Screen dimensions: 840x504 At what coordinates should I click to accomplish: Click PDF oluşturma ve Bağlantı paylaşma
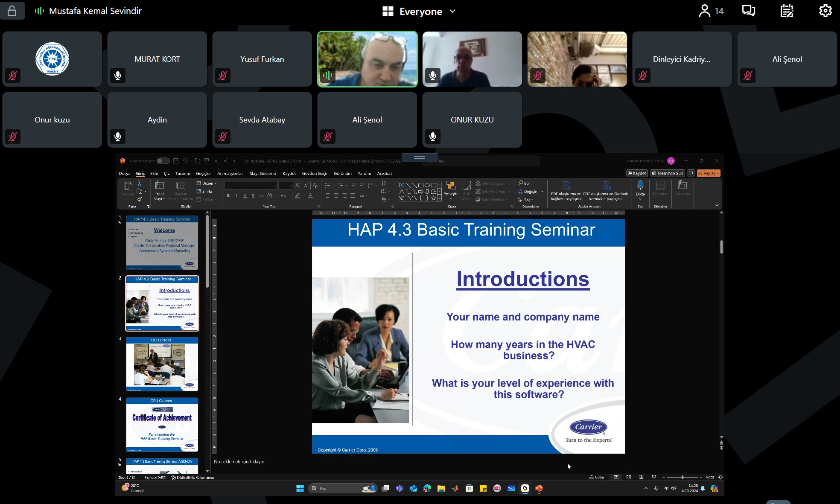pos(566,190)
